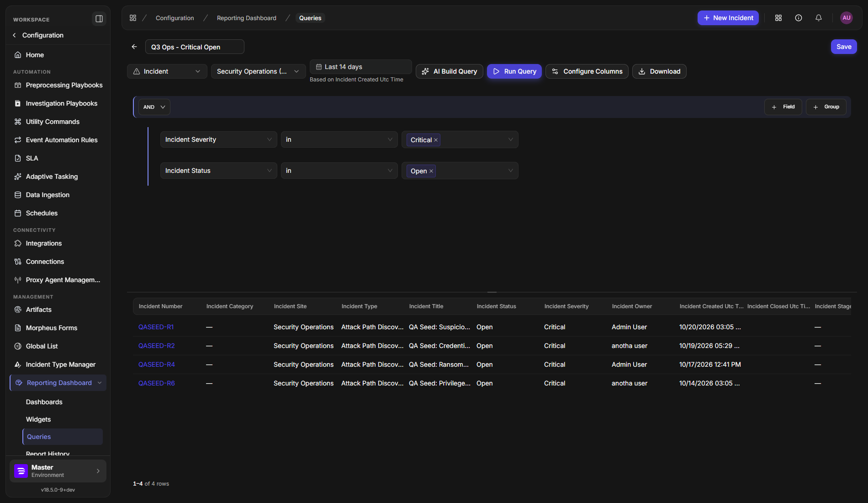Collapse the sidebar panel toggle icon

click(x=99, y=19)
